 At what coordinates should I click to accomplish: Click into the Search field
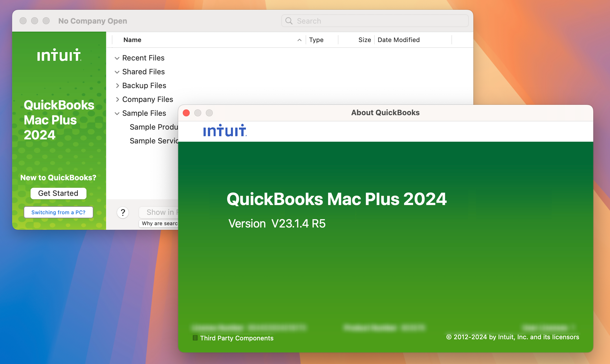click(x=375, y=21)
